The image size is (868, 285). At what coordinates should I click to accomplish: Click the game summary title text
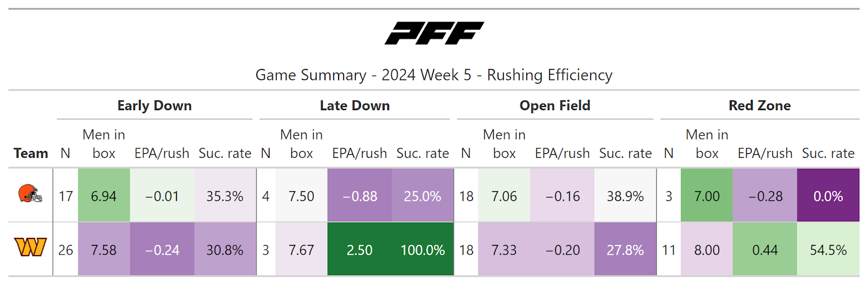pyautogui.click(x=434, y=75)
